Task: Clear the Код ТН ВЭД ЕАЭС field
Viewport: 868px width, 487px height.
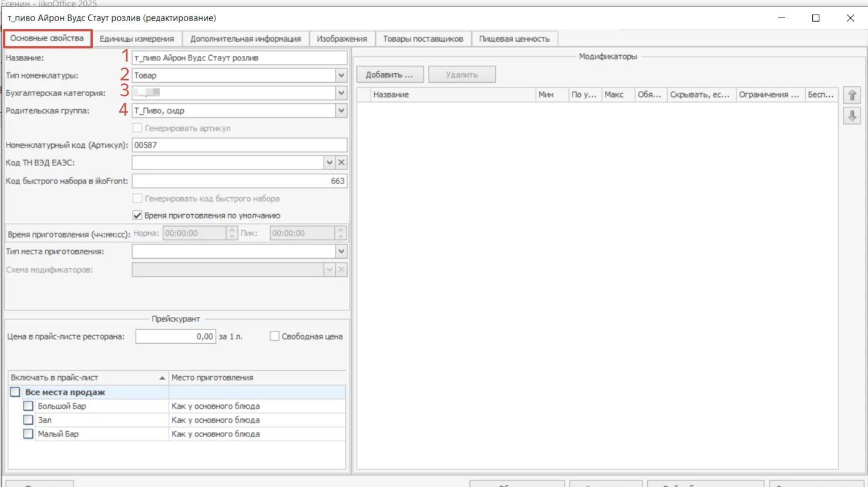Action: click(x=341, y=163)
